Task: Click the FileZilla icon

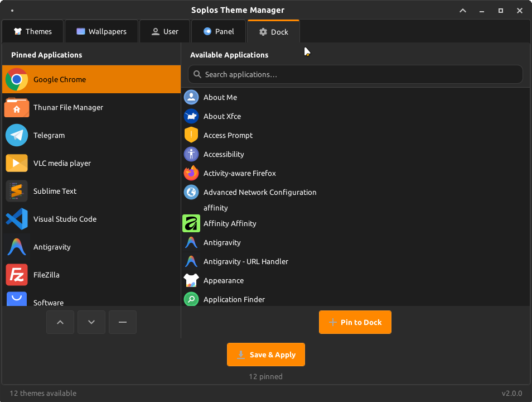Action: point(17,275)
